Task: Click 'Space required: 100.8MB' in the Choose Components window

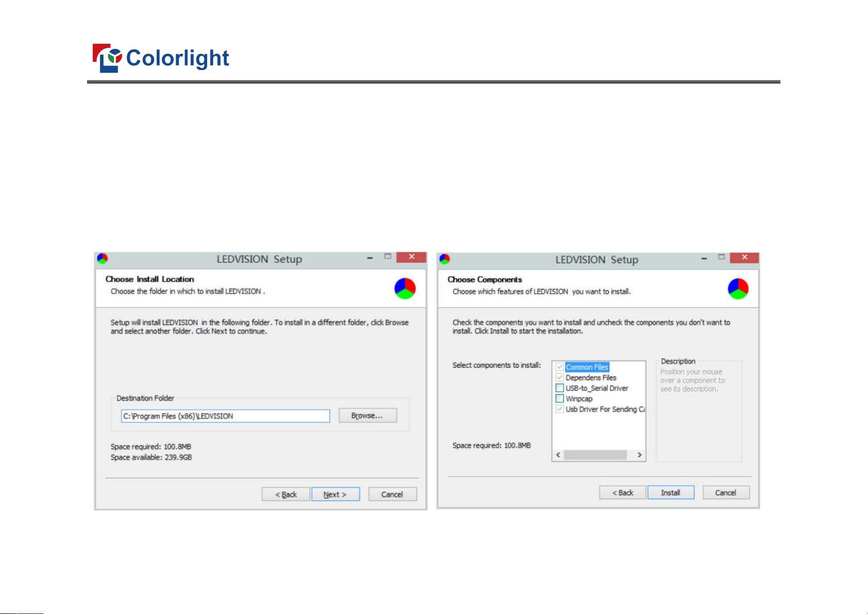Action: tap(491, 446)
